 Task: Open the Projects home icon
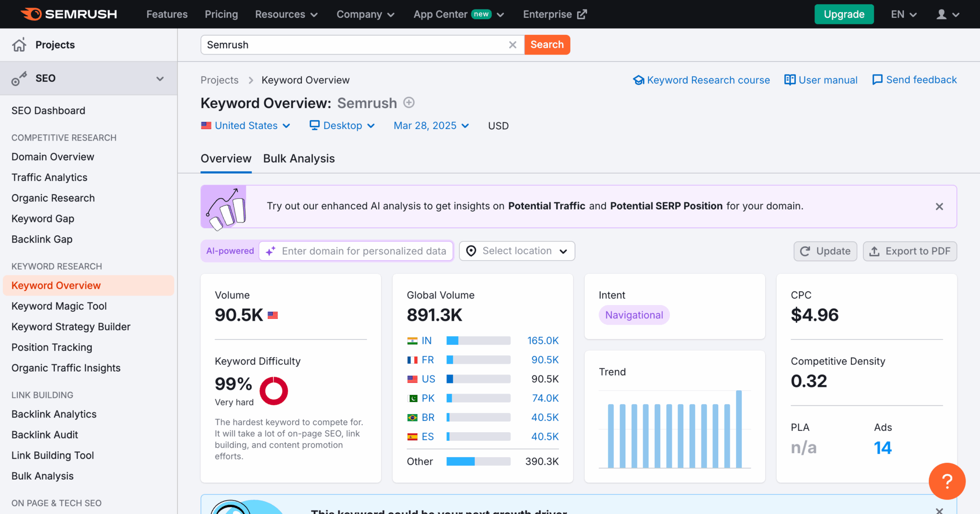pos(19,45)
